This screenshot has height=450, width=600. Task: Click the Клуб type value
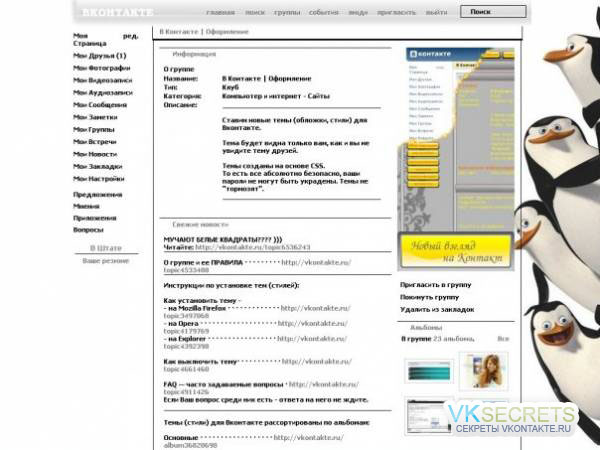(230, 87)
